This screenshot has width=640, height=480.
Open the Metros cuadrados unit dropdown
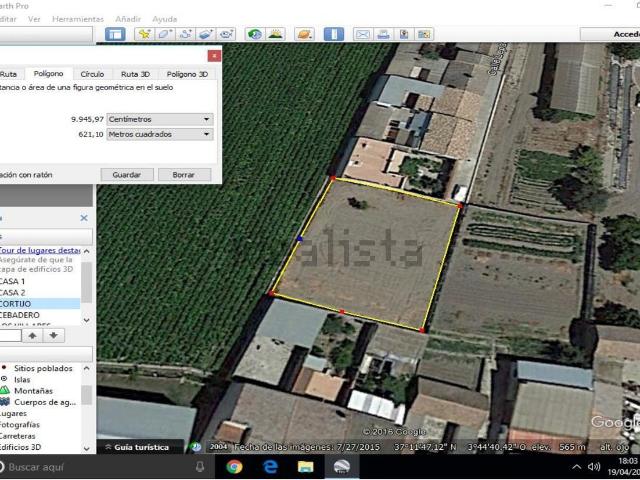(x=161, y=134)
